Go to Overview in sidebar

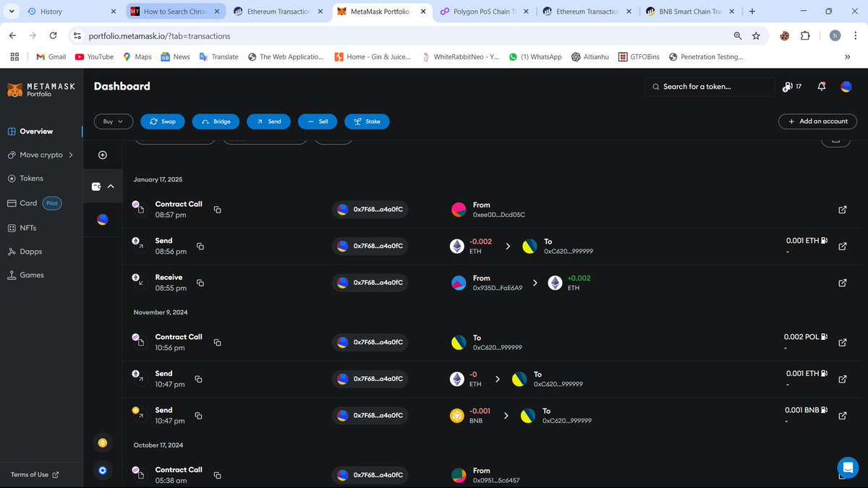pos(36,132)
